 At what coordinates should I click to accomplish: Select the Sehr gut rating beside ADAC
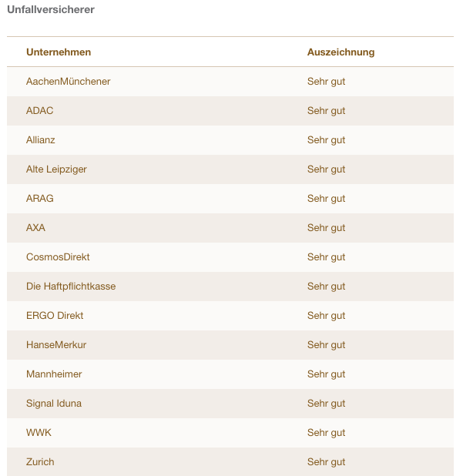(x=326, y=111)
